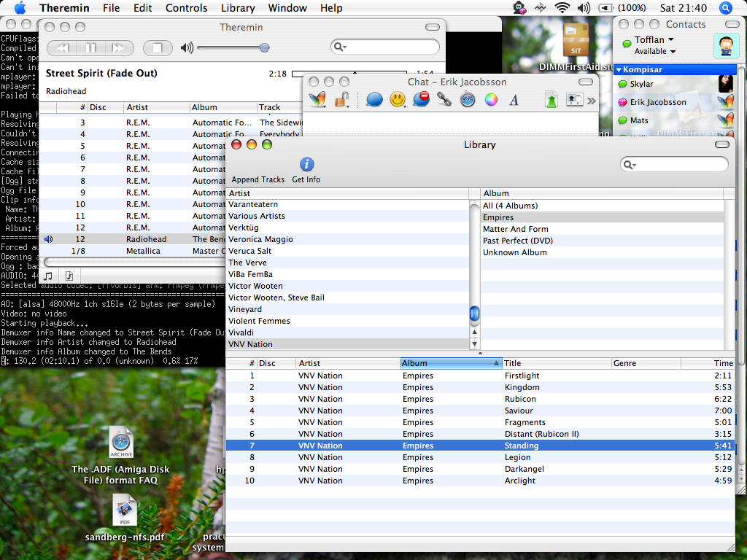Skip to next track in Theremin
This screenshot has height=560, width=747.
point(118,47)
